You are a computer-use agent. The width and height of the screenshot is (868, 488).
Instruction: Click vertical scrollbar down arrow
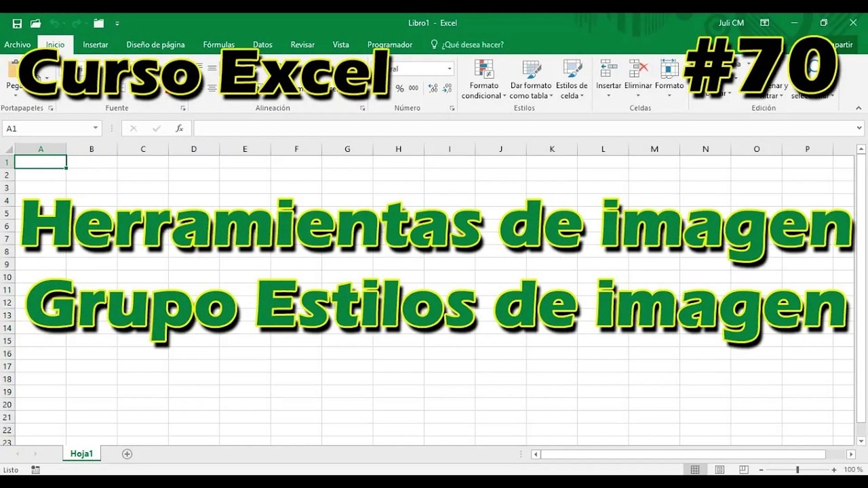[861, 440]
